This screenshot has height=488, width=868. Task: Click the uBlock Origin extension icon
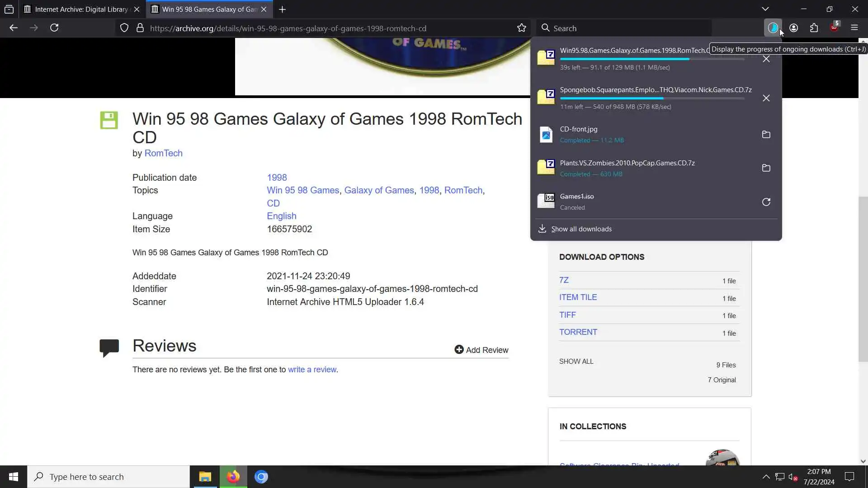coord(834,28)
